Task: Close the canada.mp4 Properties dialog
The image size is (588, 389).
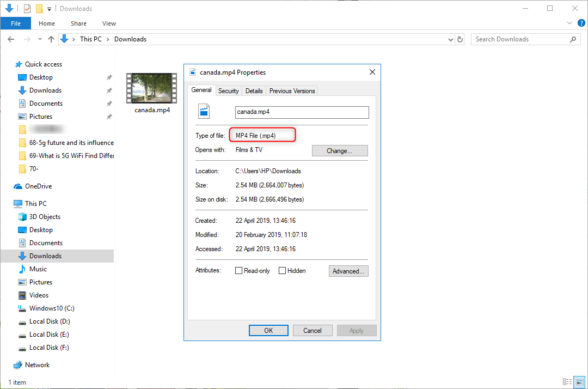Action: click(372, 72)
